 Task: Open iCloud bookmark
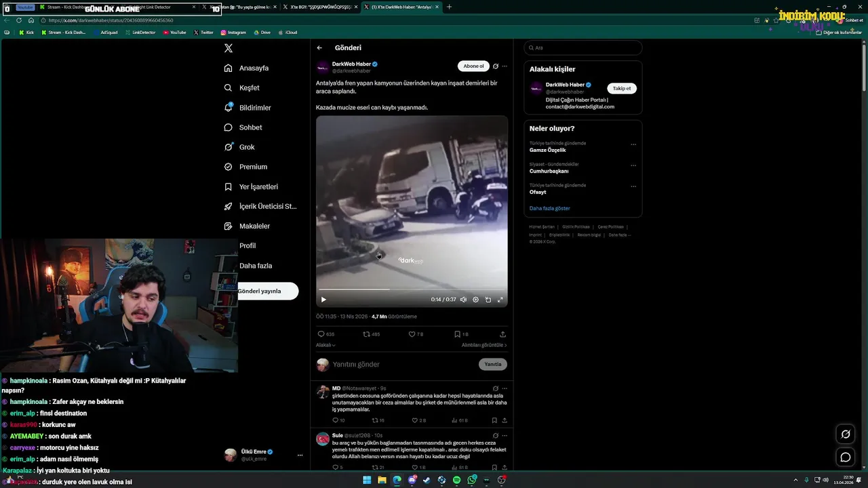point(288,32)
